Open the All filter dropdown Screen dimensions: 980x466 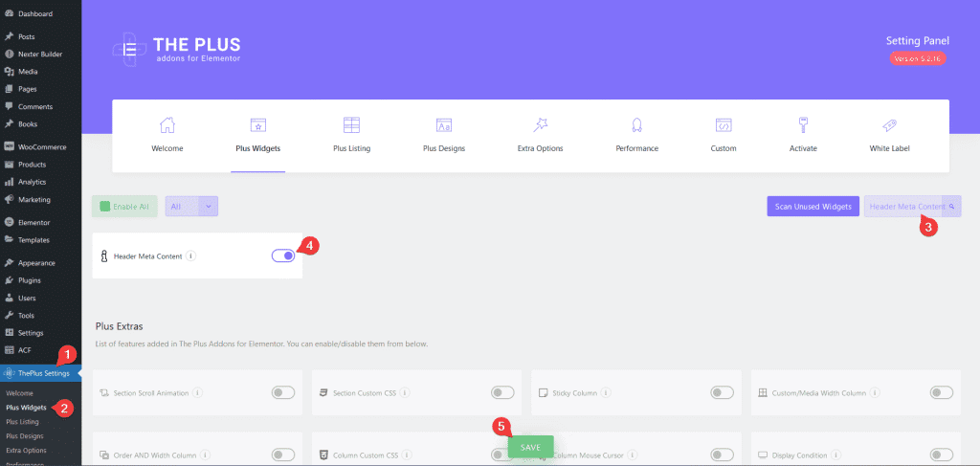[191, 206]
